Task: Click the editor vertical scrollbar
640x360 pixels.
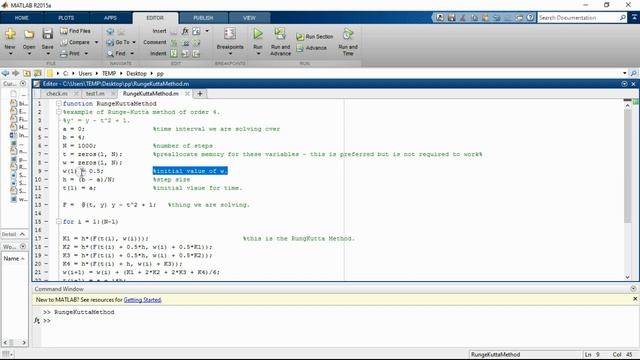Action: (627, 165)
